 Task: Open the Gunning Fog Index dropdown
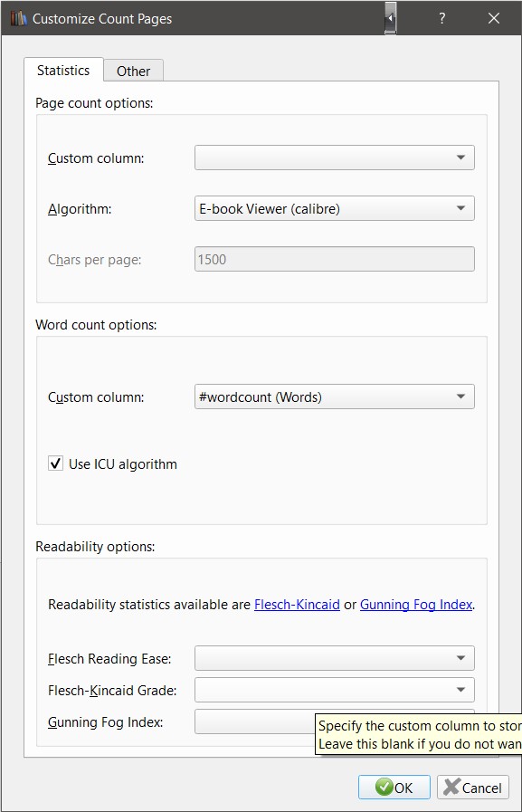(254, 721)
